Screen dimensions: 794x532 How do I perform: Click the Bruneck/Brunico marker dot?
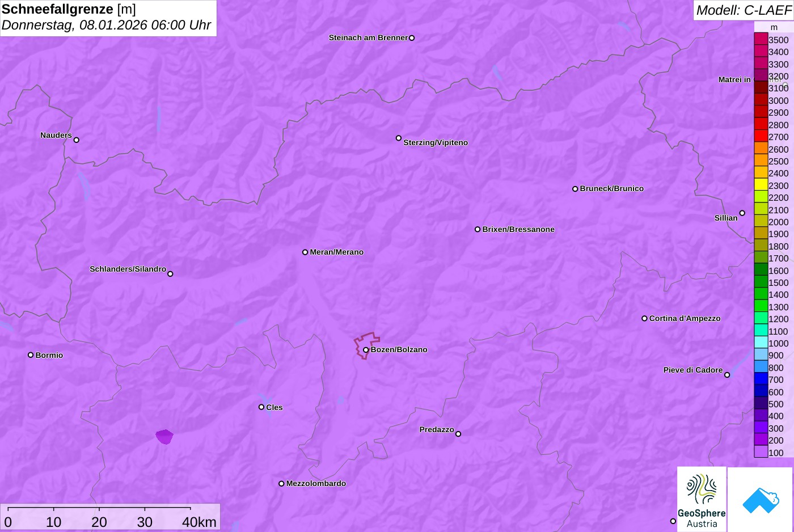click(x=575, y=189)
